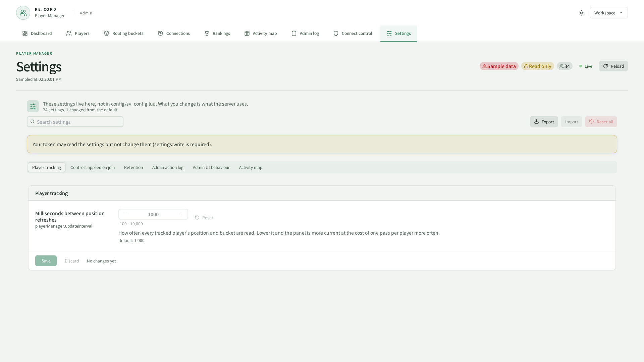
Task: Open the Admin action log category
Action: coord(168,167)
